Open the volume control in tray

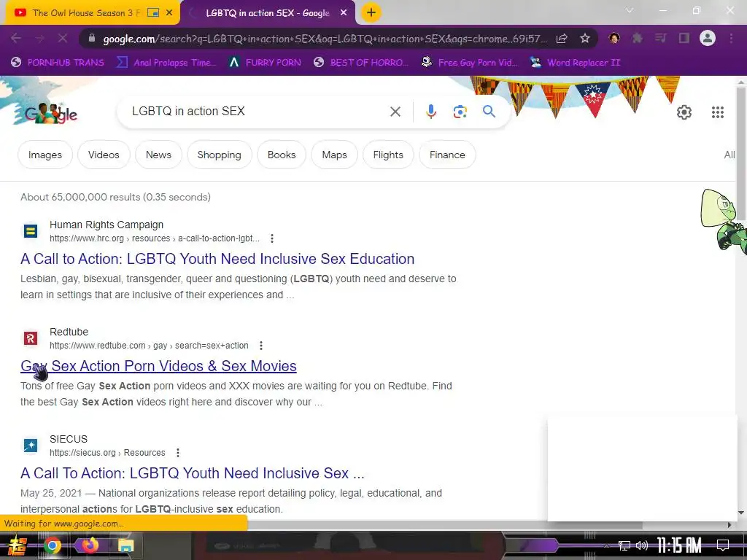(642, 545)
